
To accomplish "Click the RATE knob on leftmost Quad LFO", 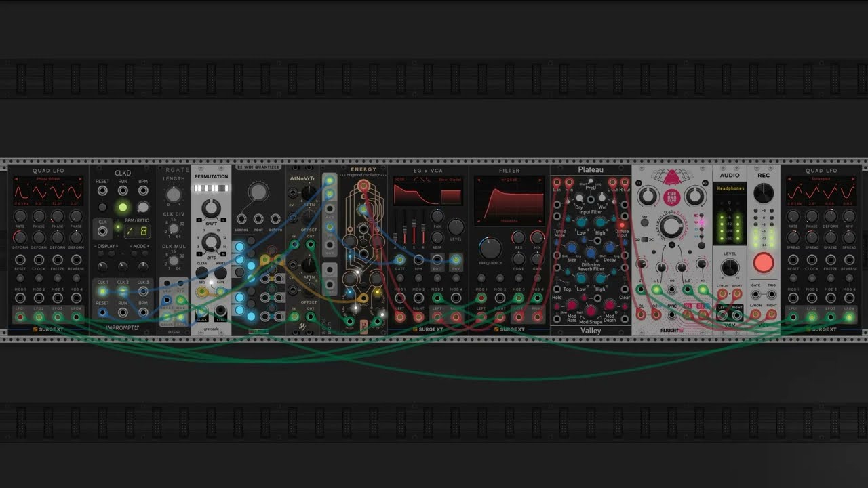I will point(20,216).
